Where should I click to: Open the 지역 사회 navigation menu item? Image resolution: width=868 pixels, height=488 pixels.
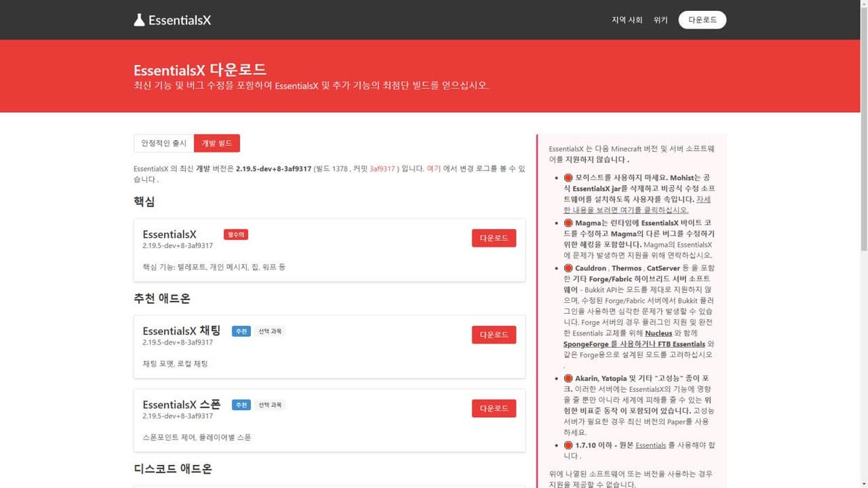tap(626, 20)
